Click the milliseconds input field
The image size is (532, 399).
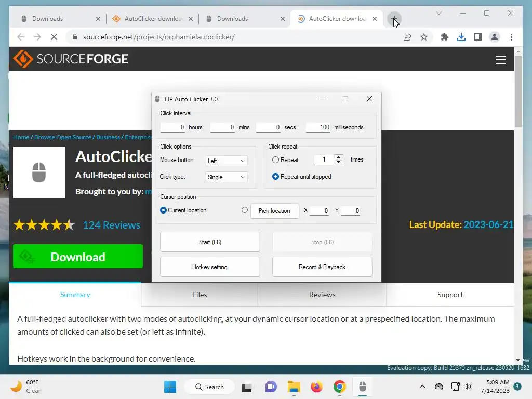pyautogui.click(x=318, y=127)
